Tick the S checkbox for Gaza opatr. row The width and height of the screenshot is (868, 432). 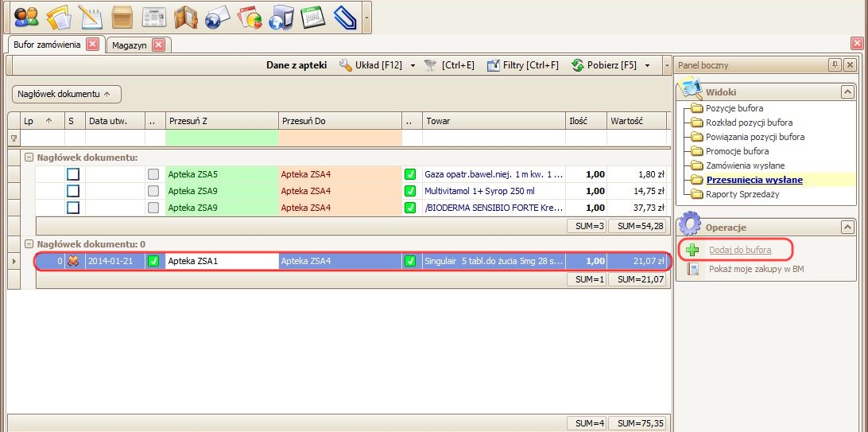click(73, 173)
